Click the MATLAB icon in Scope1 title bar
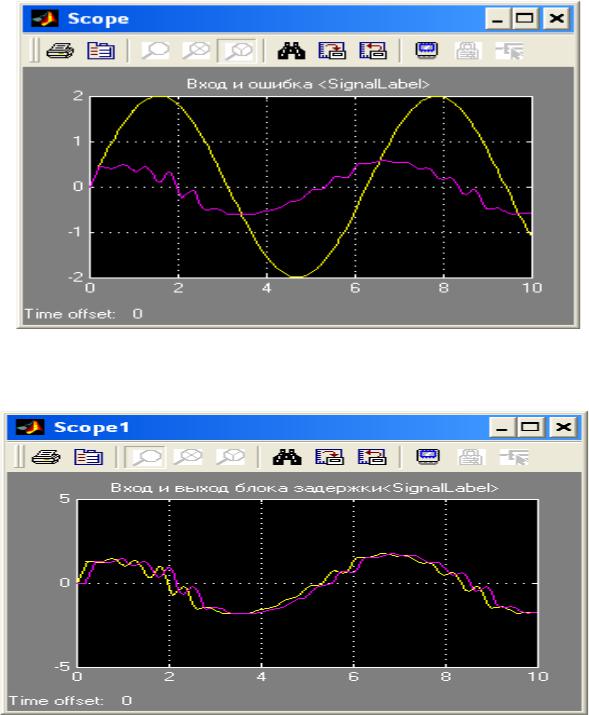589x715 pixels. click(x=30, y=427)
